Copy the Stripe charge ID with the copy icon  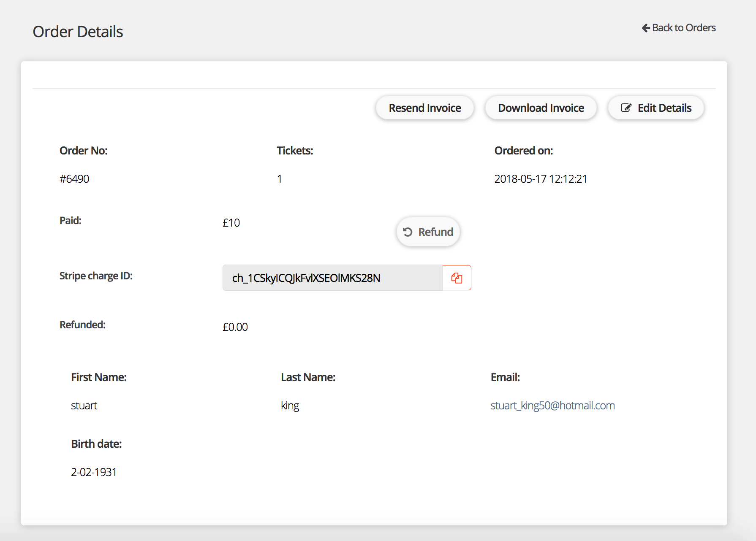pyautogui.click(x=457, y=278)
